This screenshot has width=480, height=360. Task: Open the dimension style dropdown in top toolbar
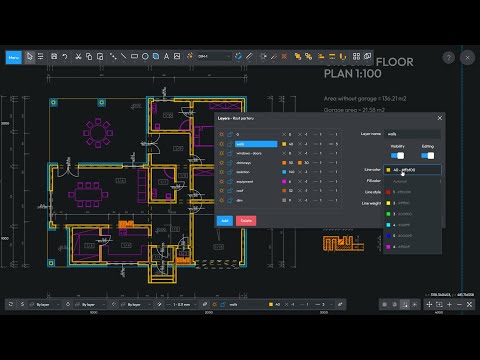pyautogui.click(x=214, y=56)
